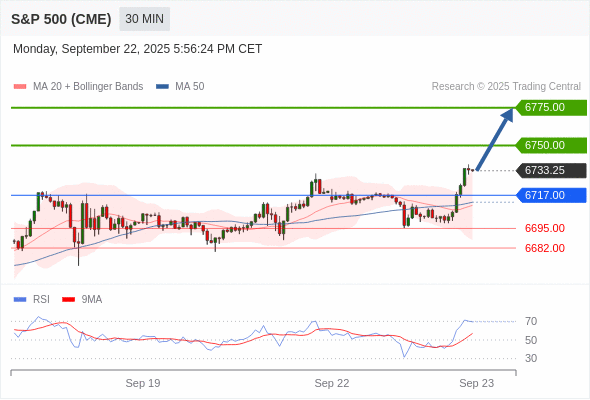Click the 6717.00 blue pivot label
This screenshot has height=400, width=590.
point(551,195)
